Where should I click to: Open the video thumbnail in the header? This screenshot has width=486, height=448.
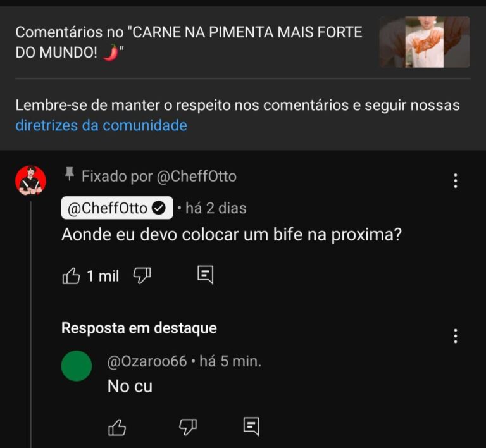[424, 42]
